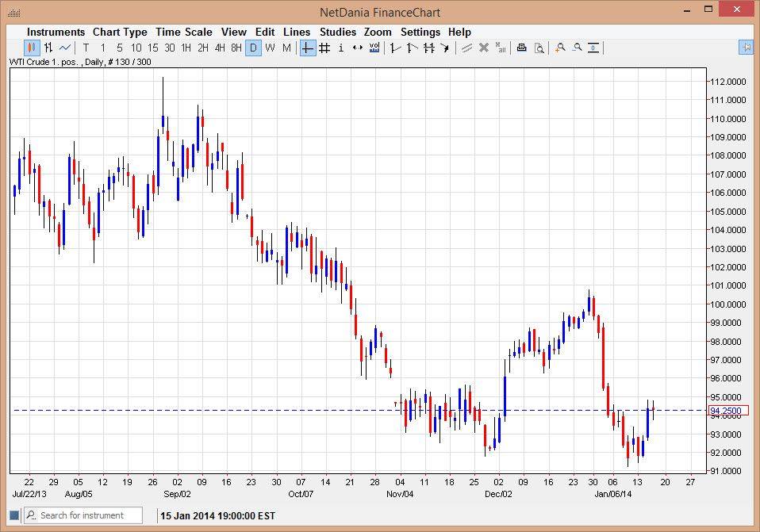Screen dimensions: 760x532
Task: Show volume with the vol icon
Action: (373, 48)
